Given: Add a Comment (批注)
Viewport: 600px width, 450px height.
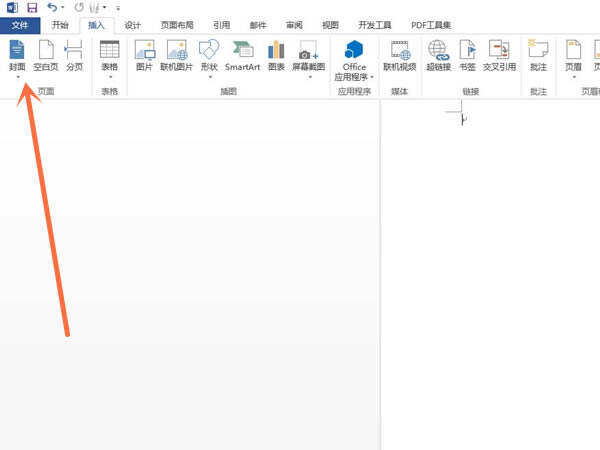Looking at the screenshot, I should click(x=538, y=56).
